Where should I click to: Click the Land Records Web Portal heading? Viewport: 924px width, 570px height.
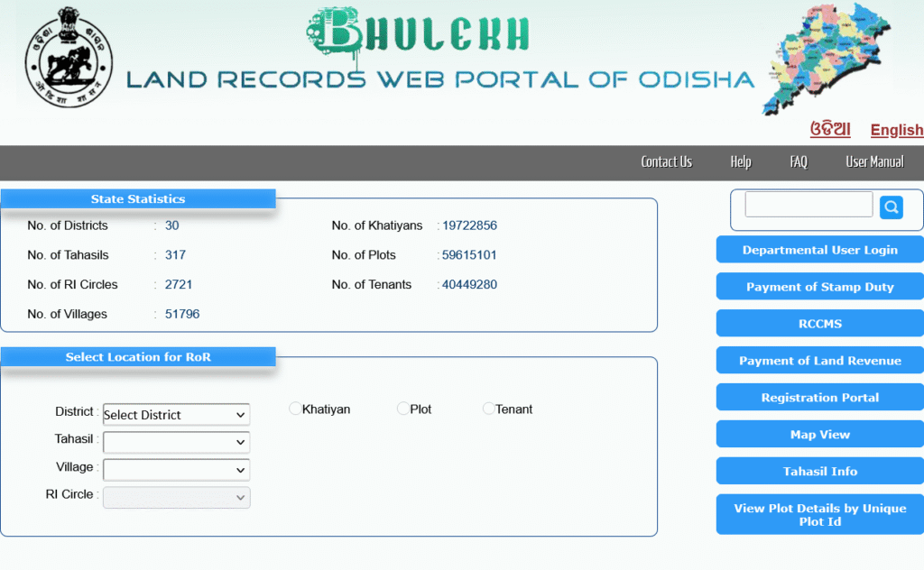[x=440, y=80]
